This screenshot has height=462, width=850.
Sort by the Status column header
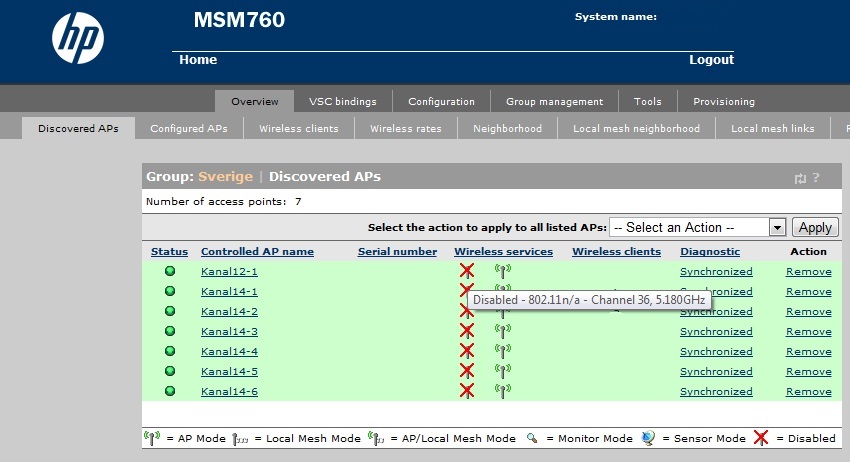(169, 252)
